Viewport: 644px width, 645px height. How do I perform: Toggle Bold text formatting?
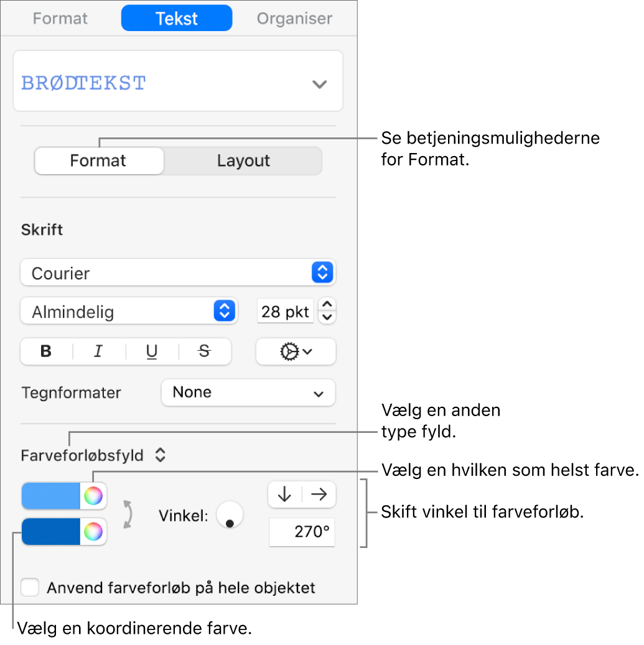[x=46, y=351]
